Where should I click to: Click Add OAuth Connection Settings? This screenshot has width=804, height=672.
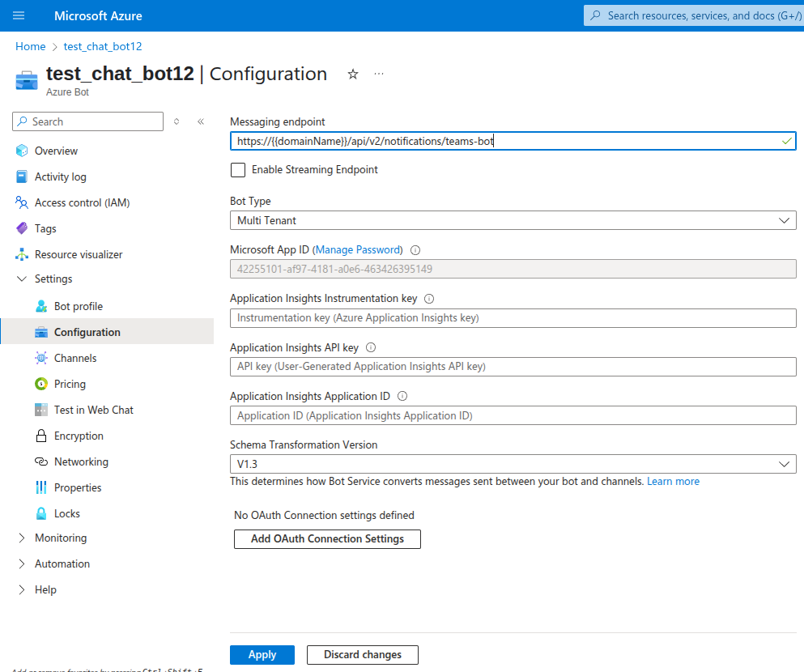point(327,538)
